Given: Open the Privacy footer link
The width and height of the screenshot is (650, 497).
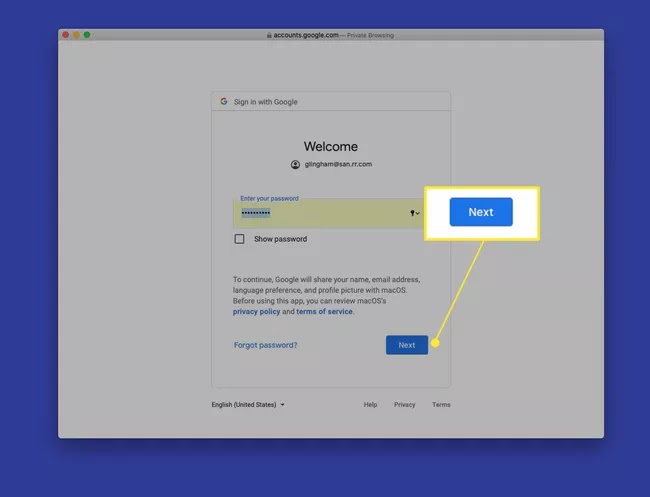Looking at the screenshot, I should click(404, 405).
